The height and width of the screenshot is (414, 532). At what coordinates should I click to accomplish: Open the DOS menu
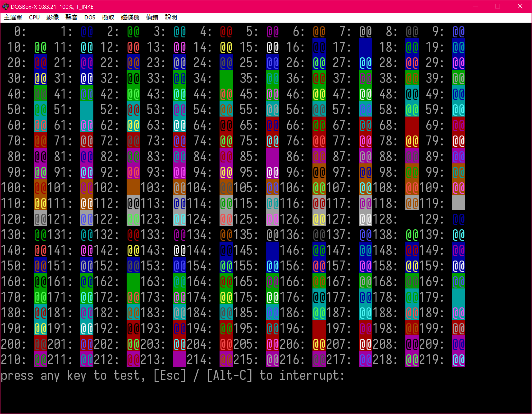(x=90, y=17)
